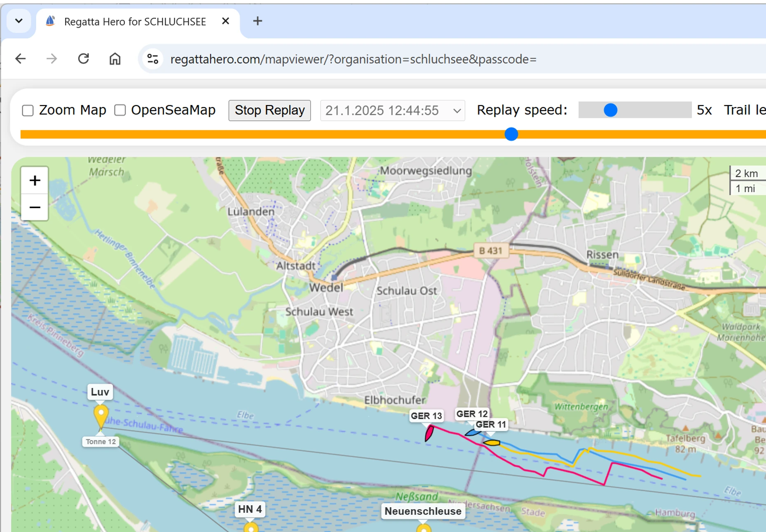Reload the page with the refresh icon
The width and height of the screenshot is (766, 532).
coord(84,59)
